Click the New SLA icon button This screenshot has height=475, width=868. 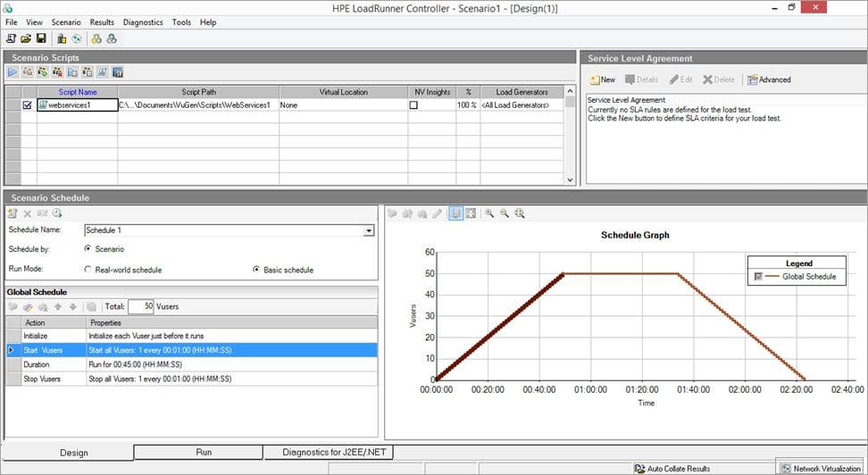click(602, 79)
